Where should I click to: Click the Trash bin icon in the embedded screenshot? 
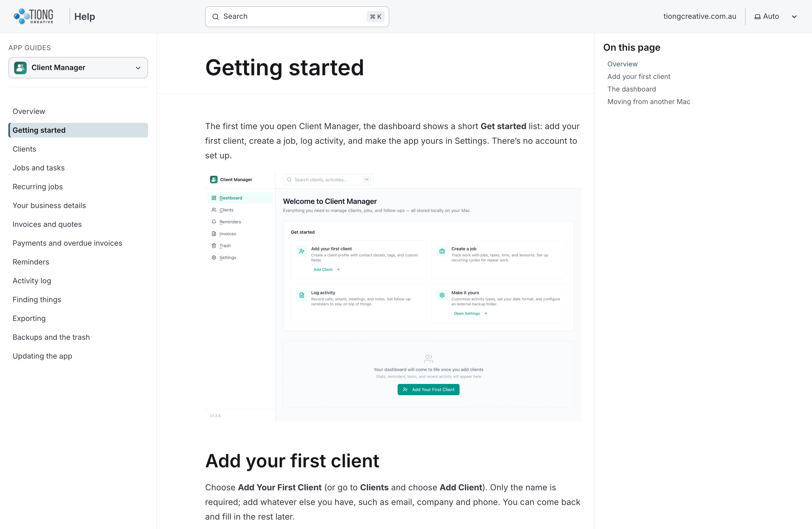214,246
